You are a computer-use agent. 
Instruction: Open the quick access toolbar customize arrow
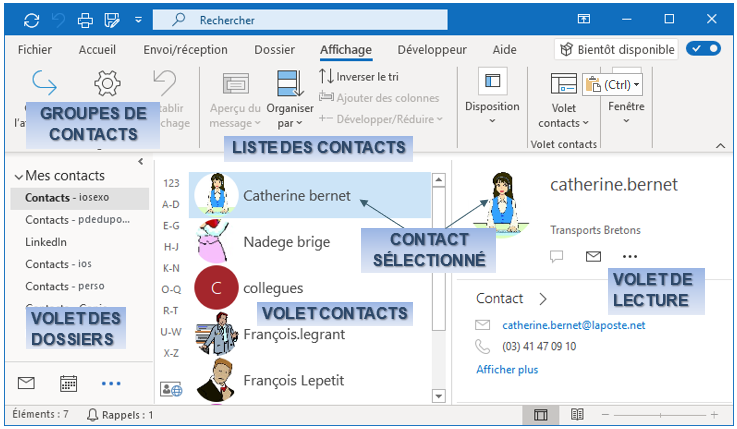(x=138, y=20)
